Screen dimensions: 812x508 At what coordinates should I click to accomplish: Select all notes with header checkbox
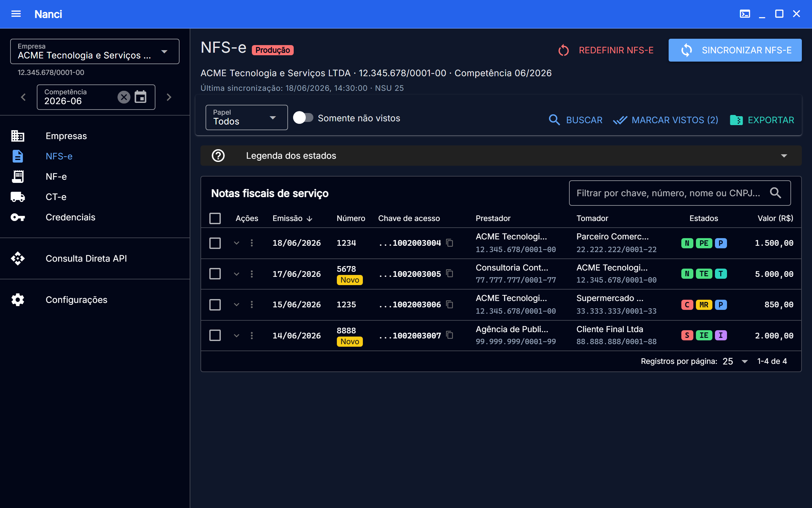click(215, 218)
